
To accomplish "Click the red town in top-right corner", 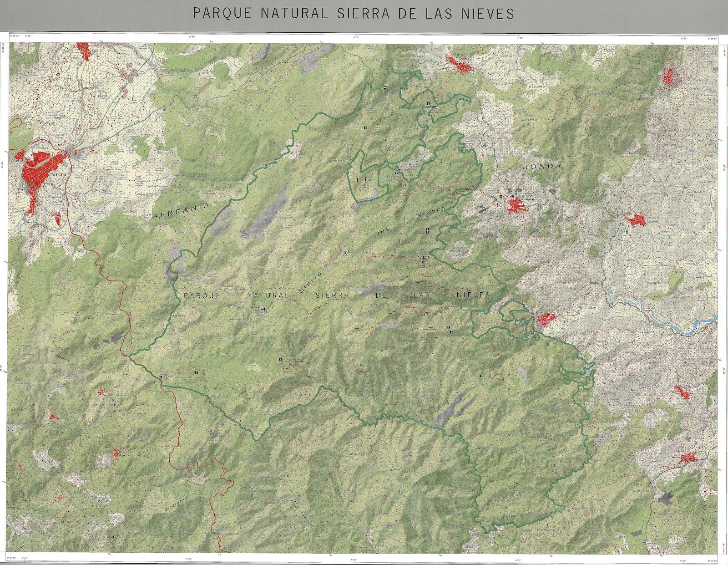I will click(x=669, y=75).
